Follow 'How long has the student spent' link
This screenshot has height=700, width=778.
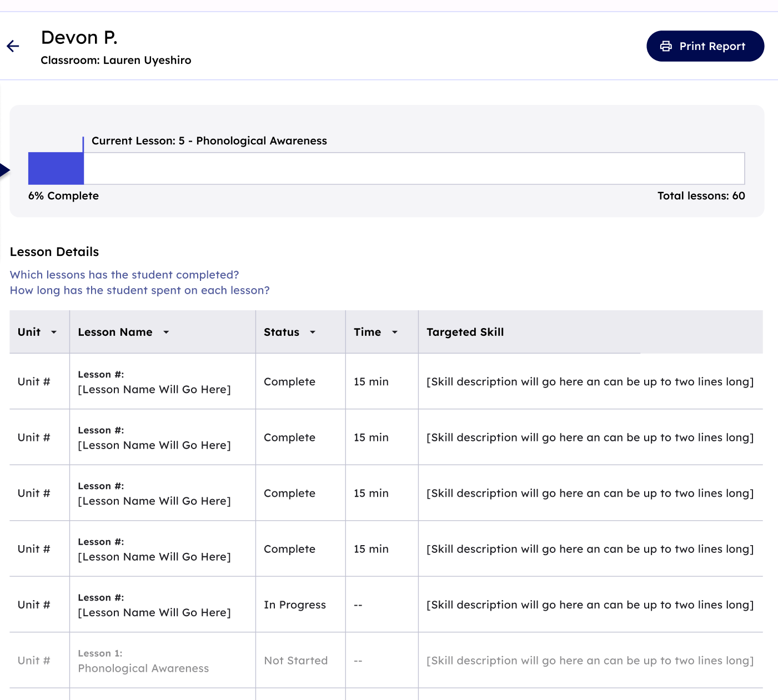click(139, 290)
